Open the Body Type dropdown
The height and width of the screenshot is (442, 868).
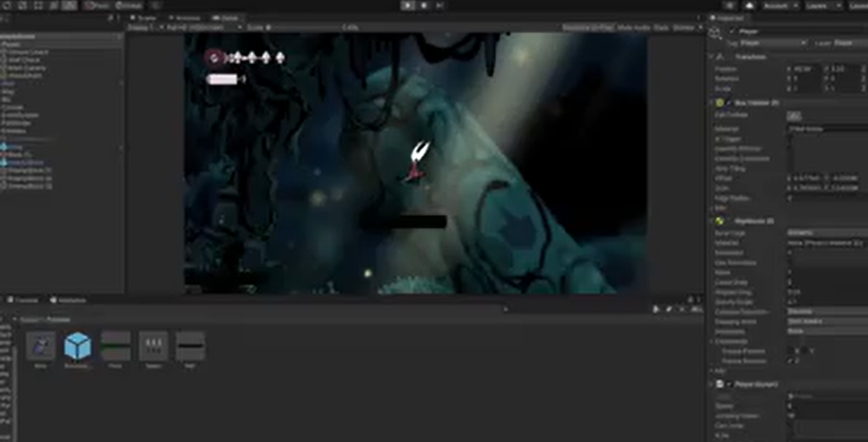(x=827, y=233)
